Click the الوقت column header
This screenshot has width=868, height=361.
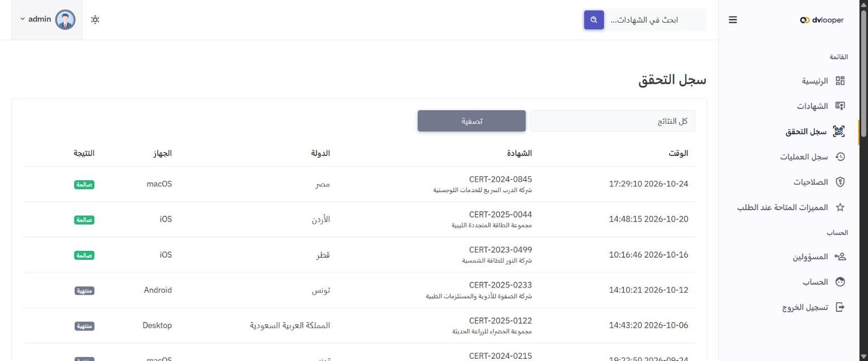click(678, 153)
